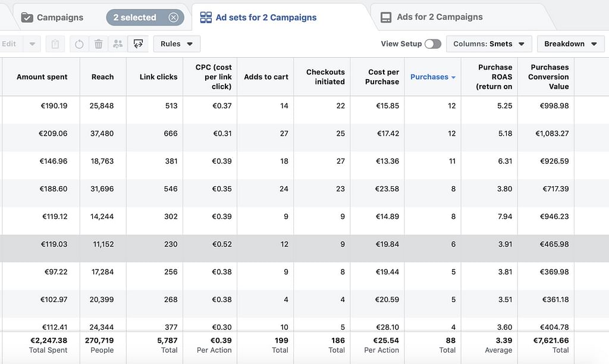Click the Ad sets grid icon
Image resolution: width=609 pixels, height=364 pixels.
[x=206, y=17]
